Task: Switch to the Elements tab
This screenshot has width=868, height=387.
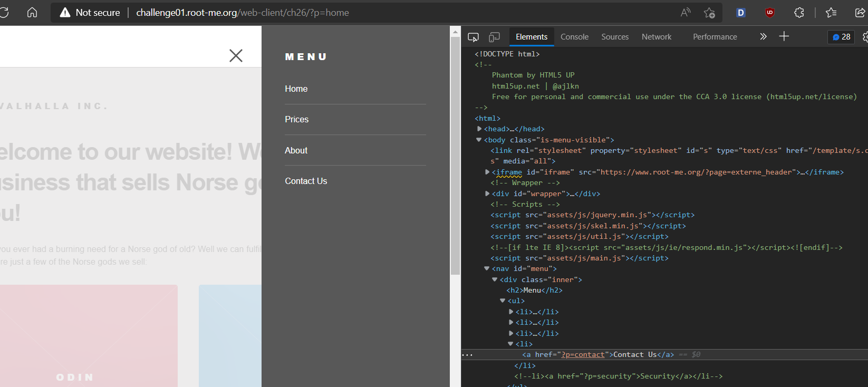Action: tap(532, 37)
